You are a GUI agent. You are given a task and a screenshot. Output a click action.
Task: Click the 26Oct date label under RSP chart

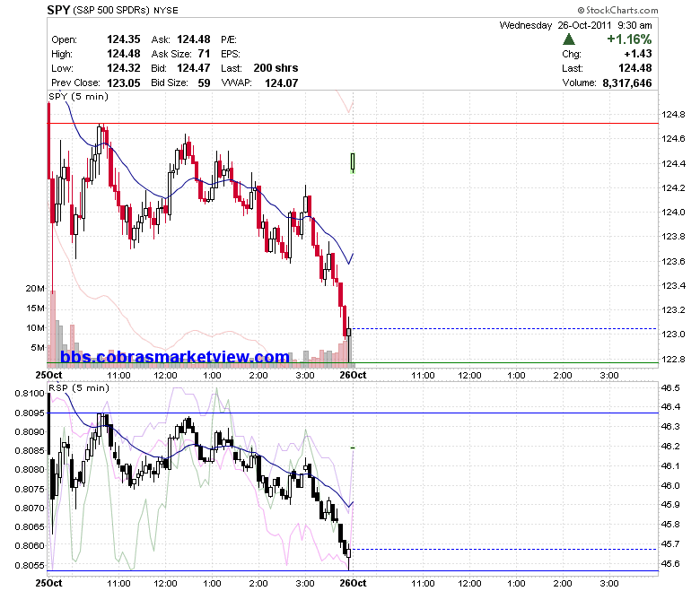353,583
